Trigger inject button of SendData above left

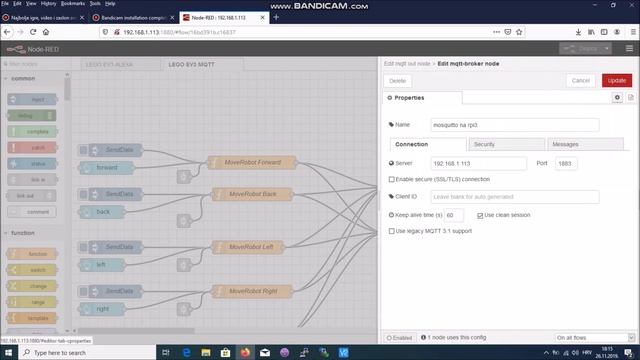pos(83,247)
